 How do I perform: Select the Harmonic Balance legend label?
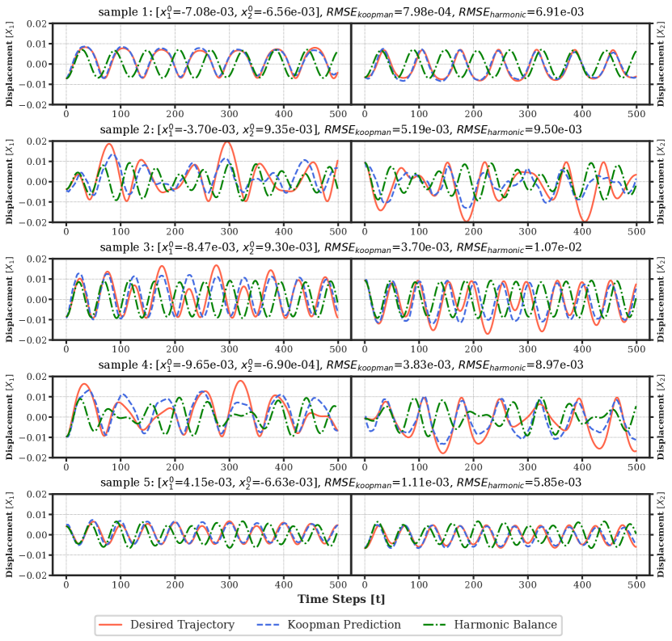click(x=505, y=625)
